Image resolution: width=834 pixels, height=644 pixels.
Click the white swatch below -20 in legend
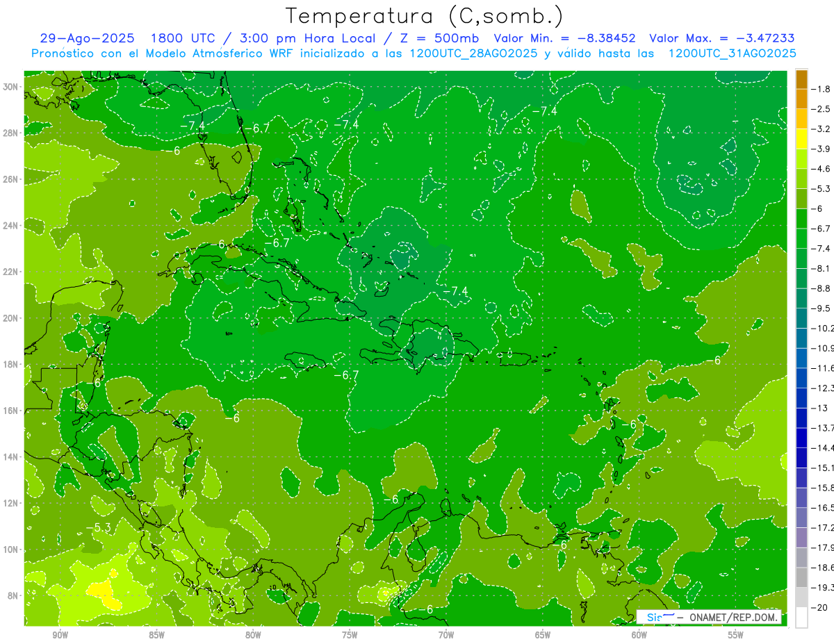(x=801, y=617)
